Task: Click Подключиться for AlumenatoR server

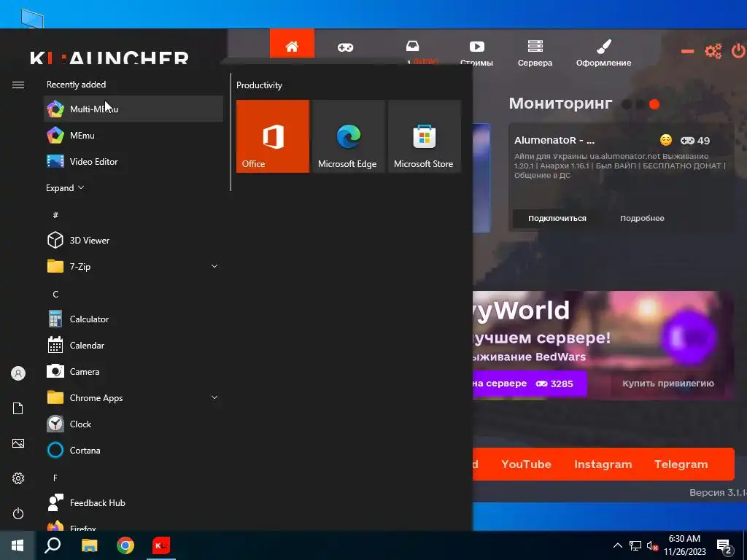Action: click(557, 218)
